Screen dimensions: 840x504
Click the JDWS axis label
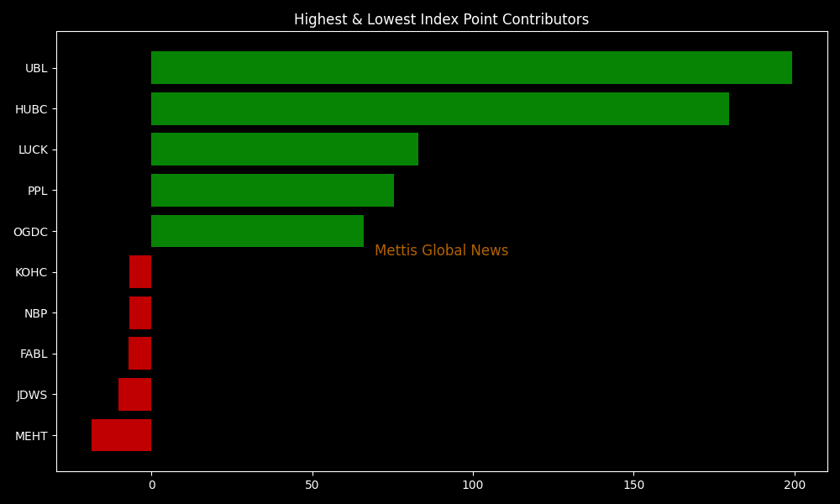pyautogui.click(x=32, y=396)
